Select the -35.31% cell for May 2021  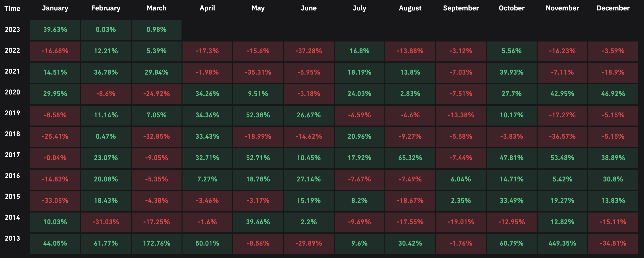click(x=258, y=73)
